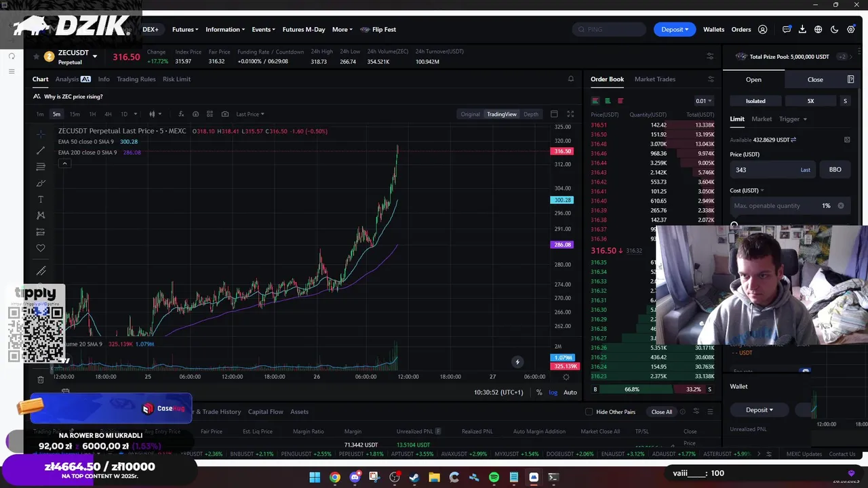This screenshot has height=488, width=868.
Task: Open the Futures dropdown menu
Action: click(x=184, y=30)
